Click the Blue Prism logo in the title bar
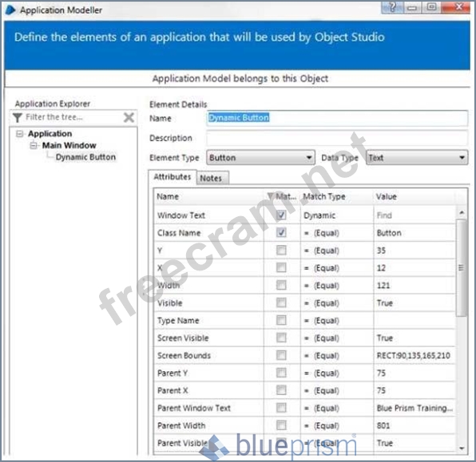The height and width of the screenshot is (462, 476). [x=10, y=10]
